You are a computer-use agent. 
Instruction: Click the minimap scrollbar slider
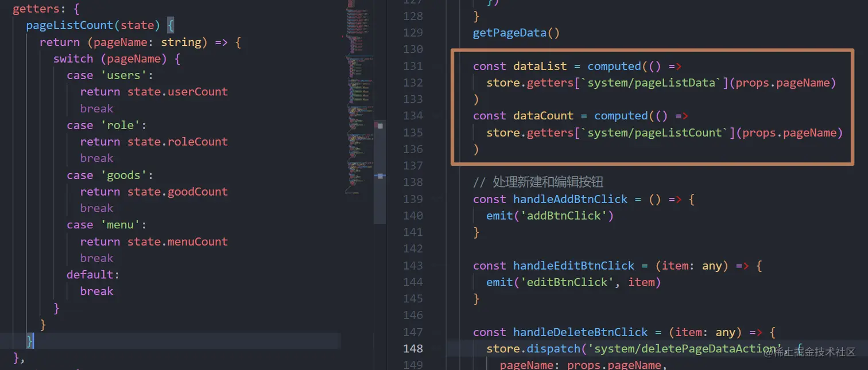coord(380,172)
